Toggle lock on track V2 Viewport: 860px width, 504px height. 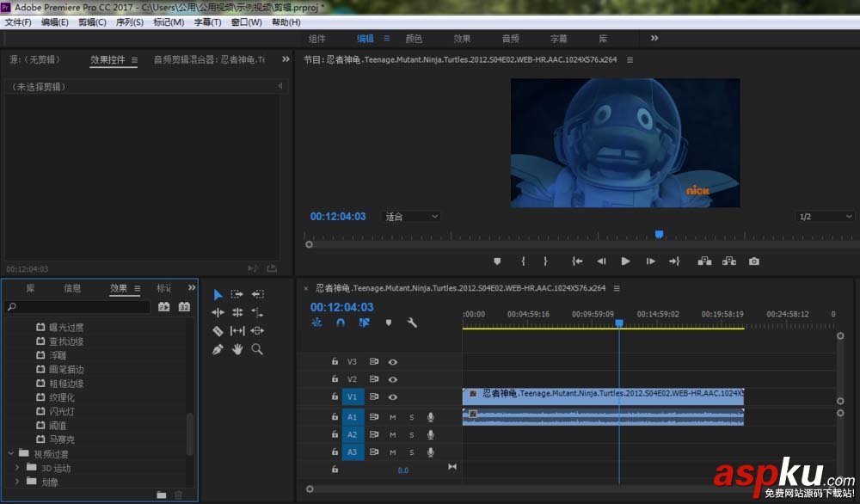335,379
